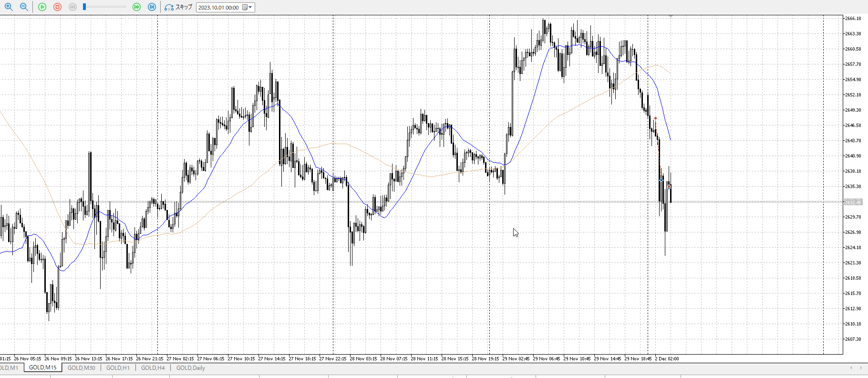Click the tab bar scroll-left arrow
868x378 pixels.
(x=851, y=368)
